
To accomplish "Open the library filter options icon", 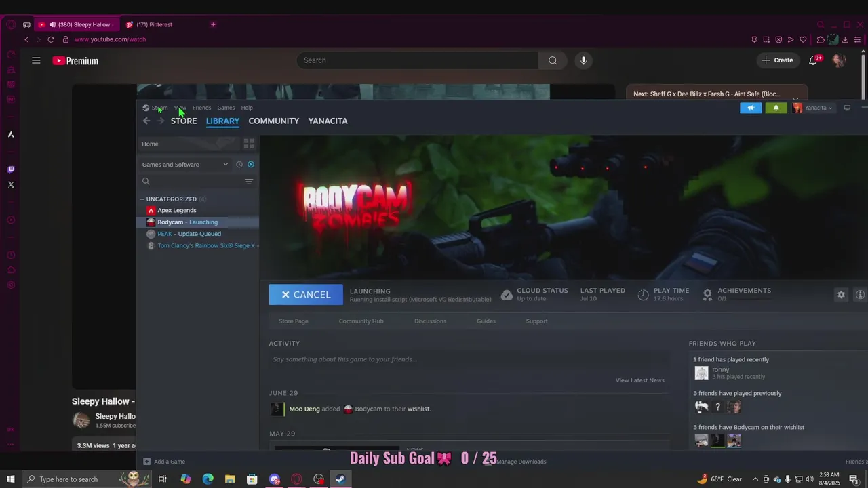I will [249, 182].
